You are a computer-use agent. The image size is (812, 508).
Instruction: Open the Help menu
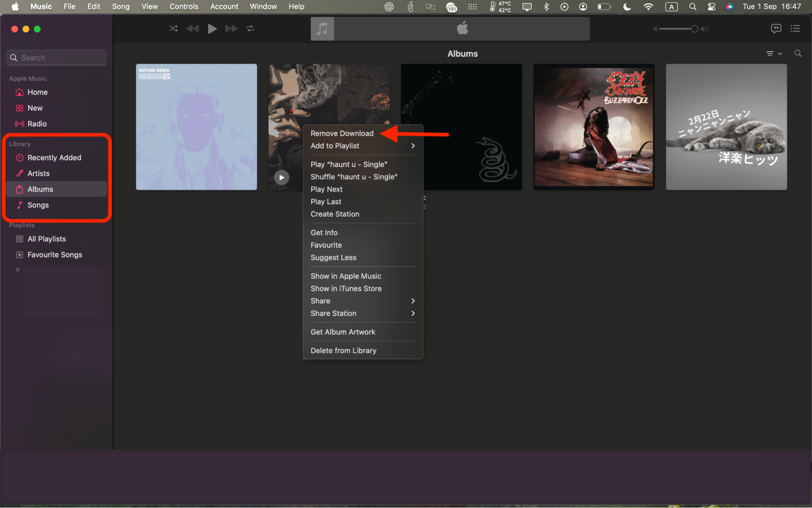297,7
